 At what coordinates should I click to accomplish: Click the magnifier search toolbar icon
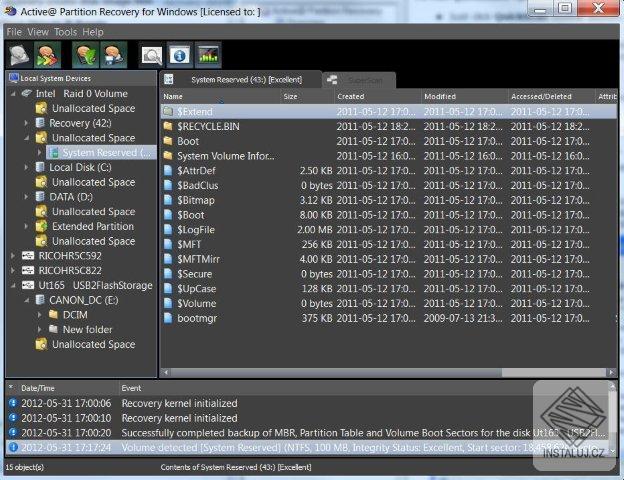click(x=152, y=55)
